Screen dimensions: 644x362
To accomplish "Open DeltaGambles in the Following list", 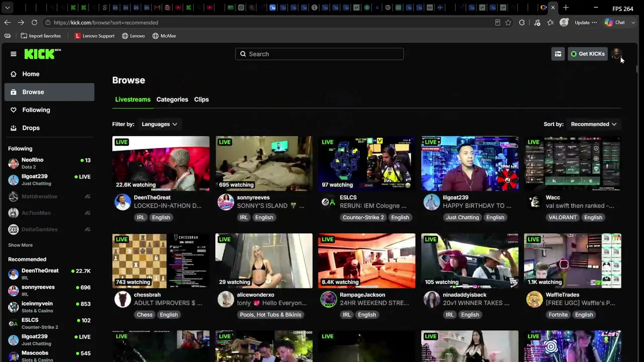I will point(49,230).
